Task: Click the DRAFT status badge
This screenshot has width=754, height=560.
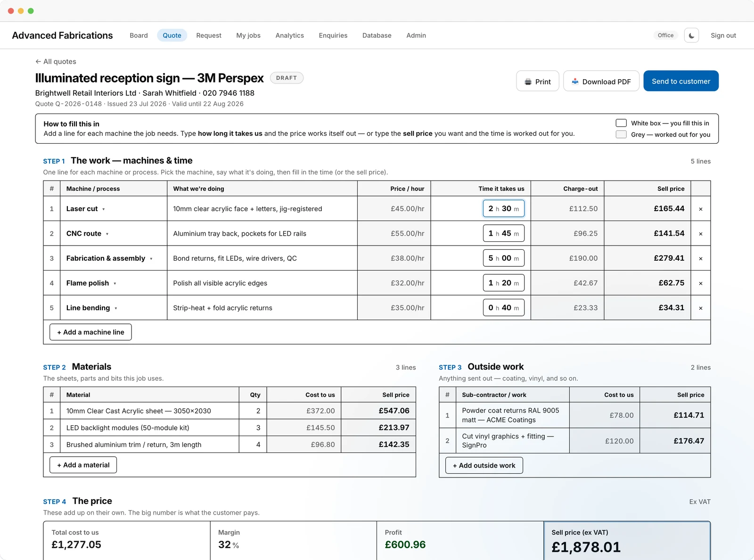Action: [287, 78]
